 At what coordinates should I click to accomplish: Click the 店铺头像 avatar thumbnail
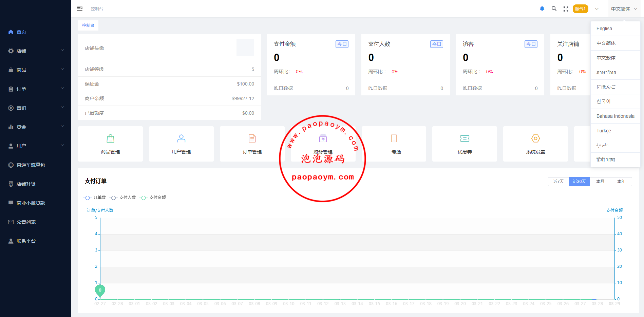point(245,48)
